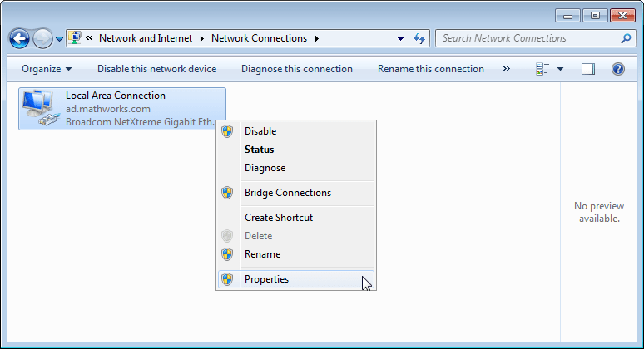Click the search magnifier icon
644x349 pixels.
(x=626, y=38)
